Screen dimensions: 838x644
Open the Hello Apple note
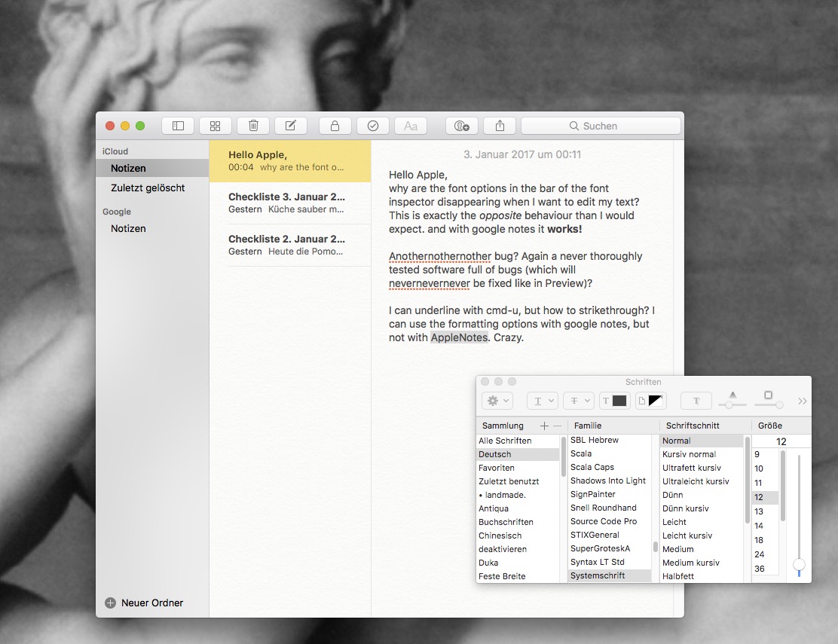[290, 160]
